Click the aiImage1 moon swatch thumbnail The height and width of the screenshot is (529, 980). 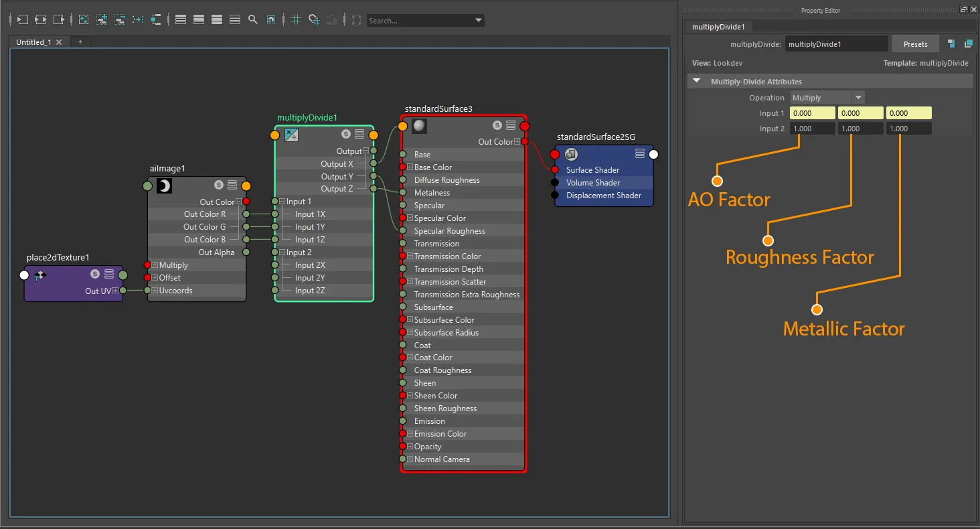(164, 185)
